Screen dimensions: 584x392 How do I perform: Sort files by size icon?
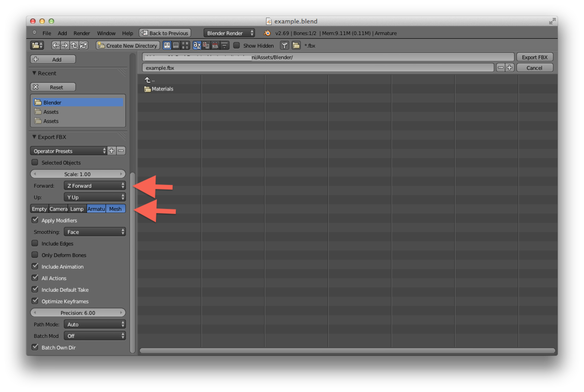[225, 45]
